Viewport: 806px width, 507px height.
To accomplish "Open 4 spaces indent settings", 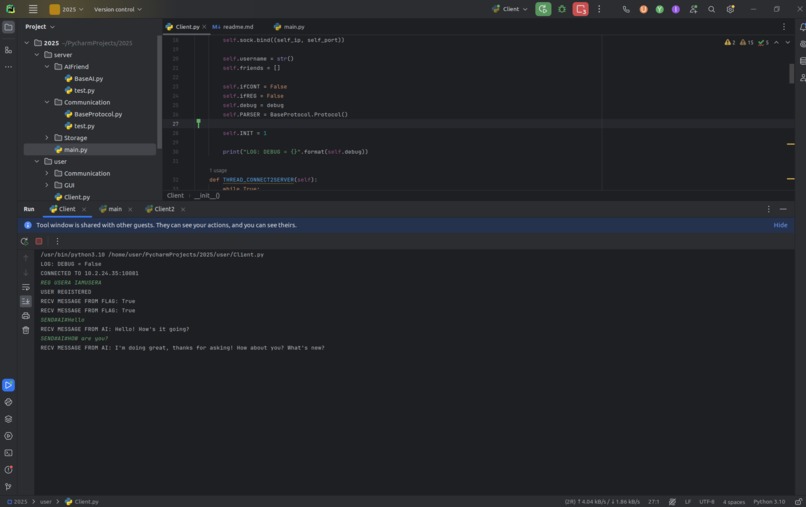I will 734,502.
